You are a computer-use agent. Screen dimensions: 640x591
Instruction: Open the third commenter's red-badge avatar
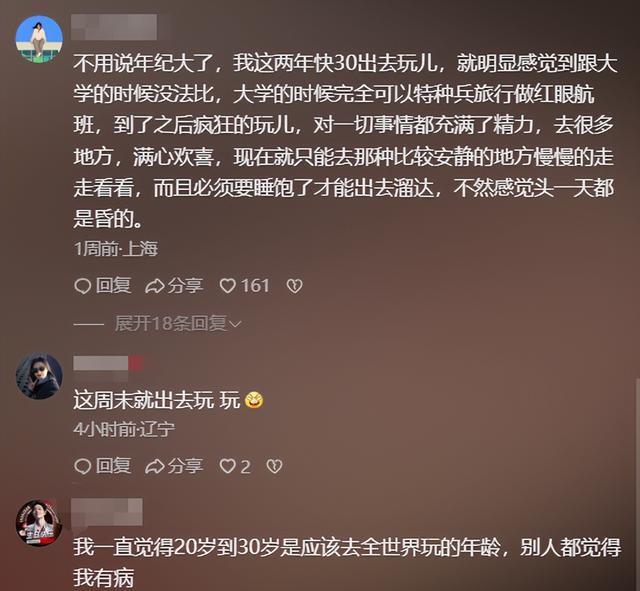39,523
